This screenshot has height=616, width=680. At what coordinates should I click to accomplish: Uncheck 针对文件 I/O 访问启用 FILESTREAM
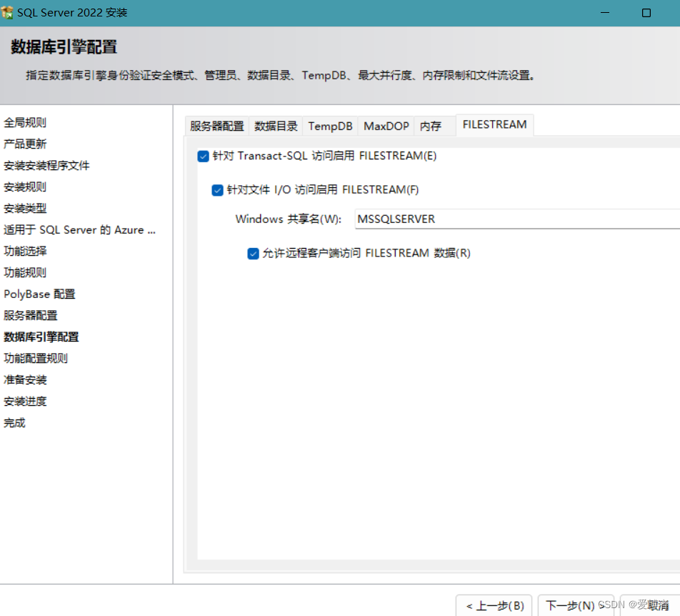[217, 190]
